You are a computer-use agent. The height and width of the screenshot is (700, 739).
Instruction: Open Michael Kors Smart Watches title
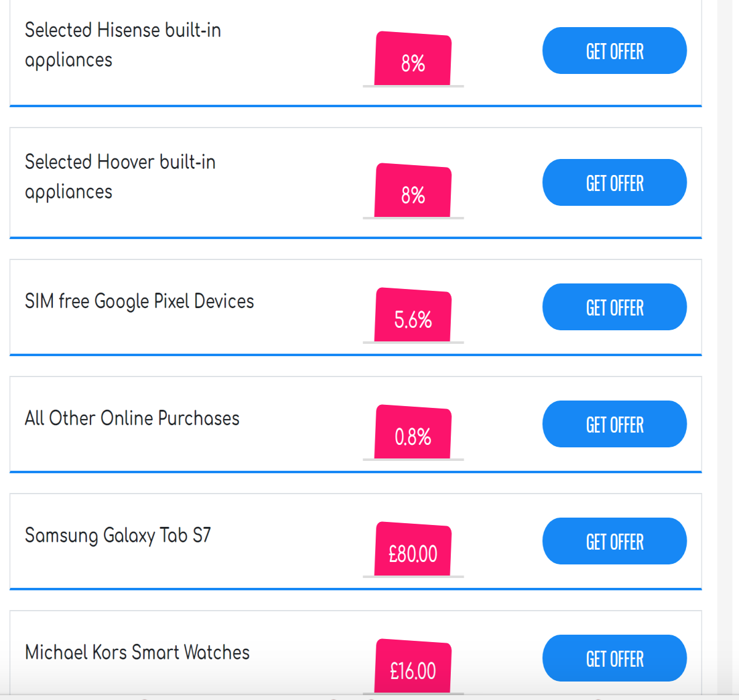coord(137,652)
